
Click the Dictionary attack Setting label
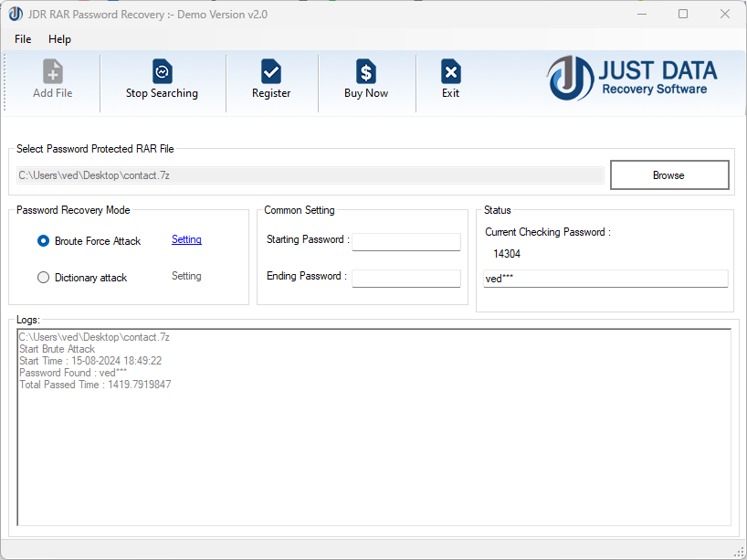pos(186,277)
